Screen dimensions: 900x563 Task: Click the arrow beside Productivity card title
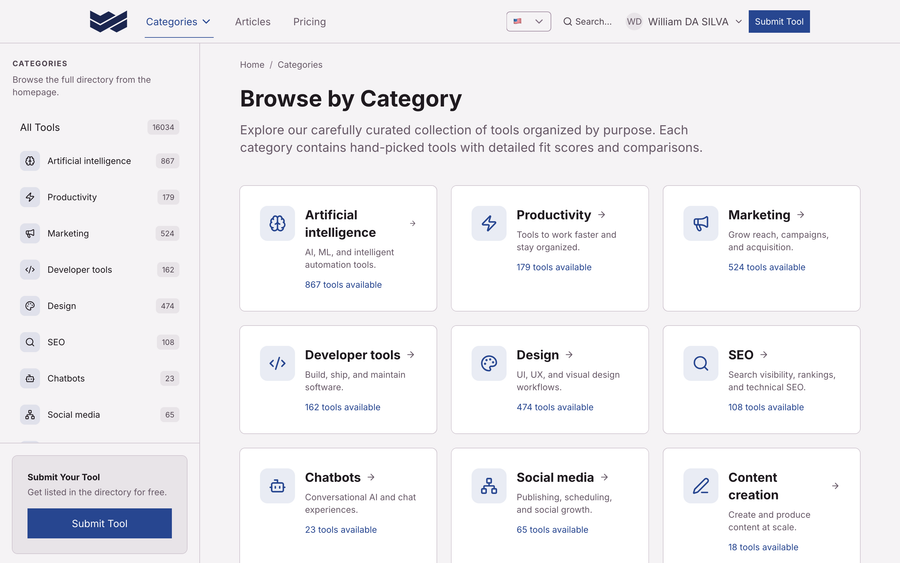tap(602, 215)
